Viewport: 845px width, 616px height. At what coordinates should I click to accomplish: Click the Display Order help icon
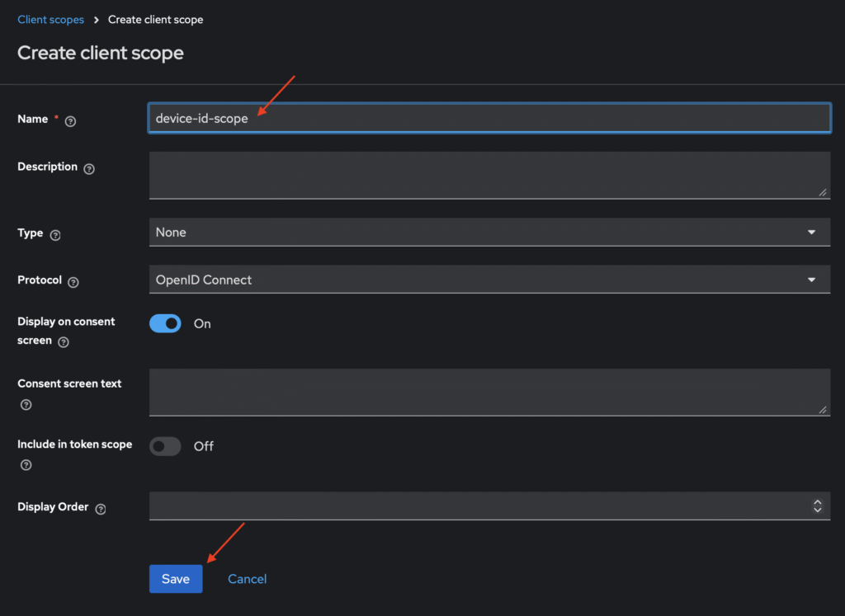[101, 509]
